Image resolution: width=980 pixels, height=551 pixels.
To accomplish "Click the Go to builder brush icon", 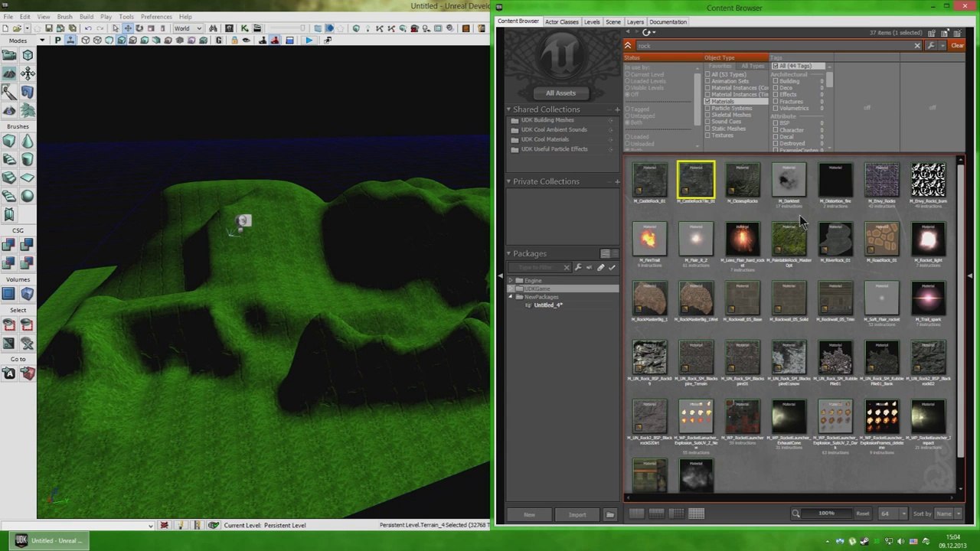I will tap(27, 373).
